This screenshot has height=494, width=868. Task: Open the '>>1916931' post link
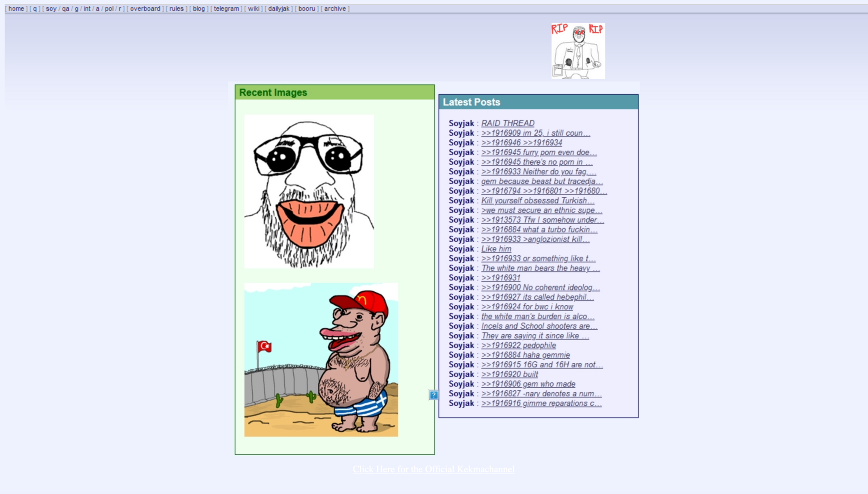coord(500,278)
